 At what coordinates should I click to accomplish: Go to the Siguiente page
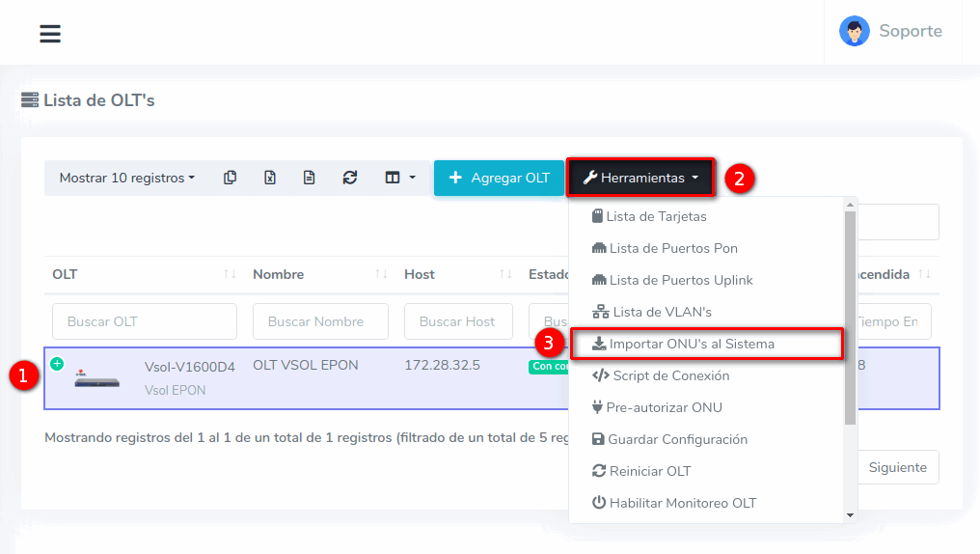897,467
